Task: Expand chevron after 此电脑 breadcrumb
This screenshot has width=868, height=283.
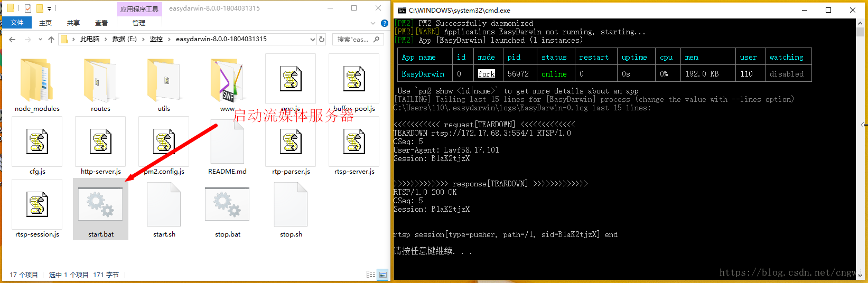Action: [106, 39]
